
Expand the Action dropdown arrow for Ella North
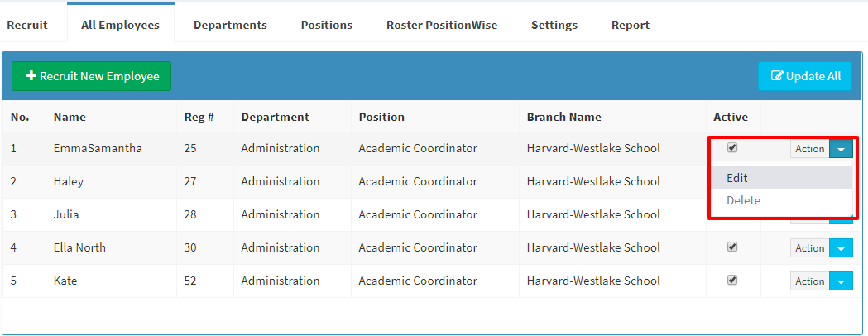click(841, 248)
